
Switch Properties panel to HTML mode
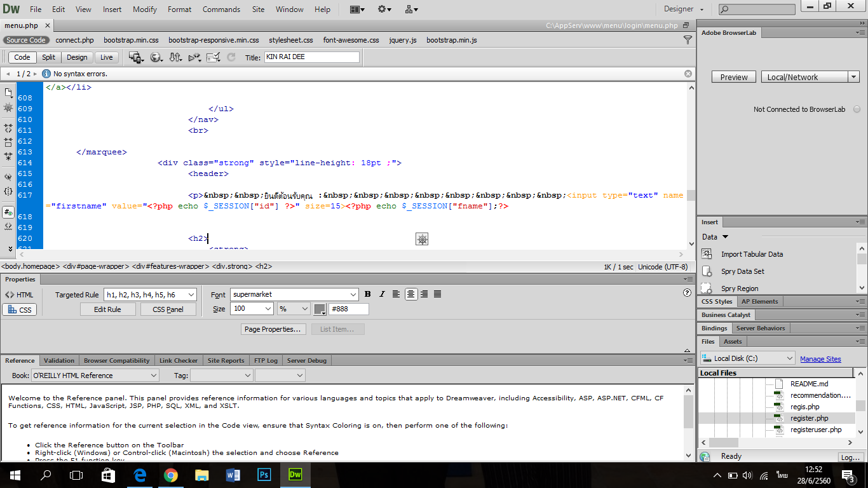19,295
